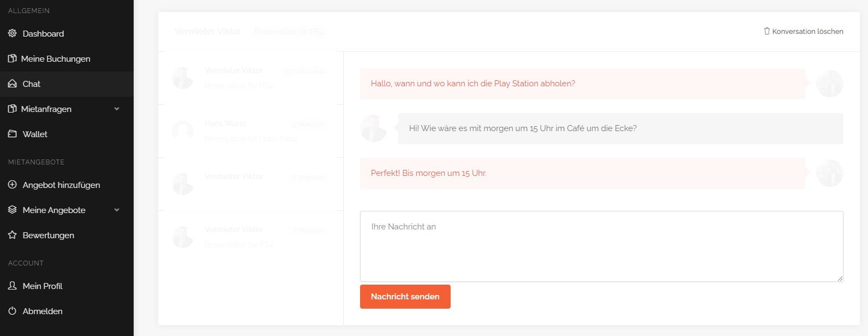Click the sender avatar beside the Café message
The width and height of the screenshot is (868, 336).
pyautogui.click(x=374, y=128)
